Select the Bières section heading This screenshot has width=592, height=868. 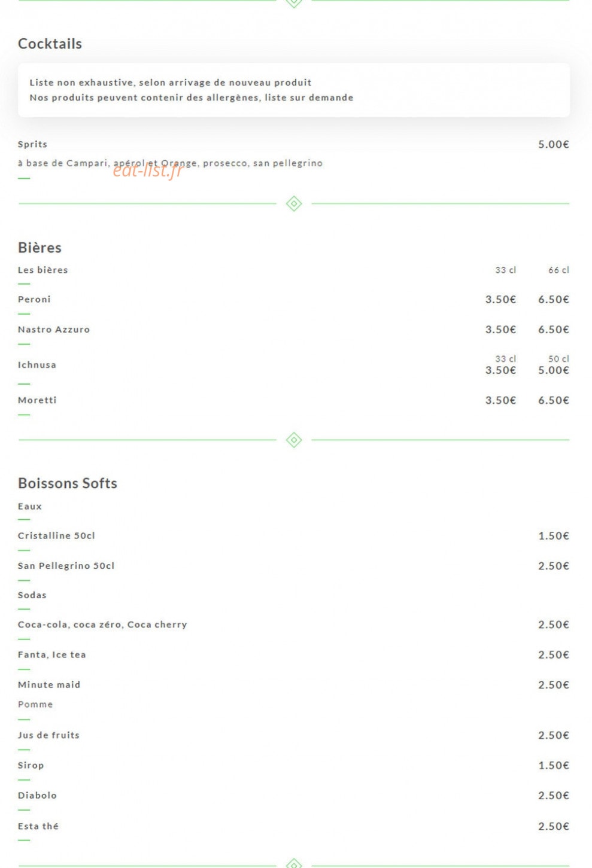[40, 248]
